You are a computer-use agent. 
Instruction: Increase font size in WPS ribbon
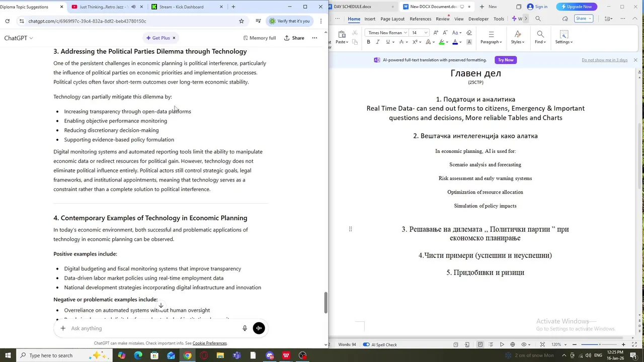click(x=436, y=33)
